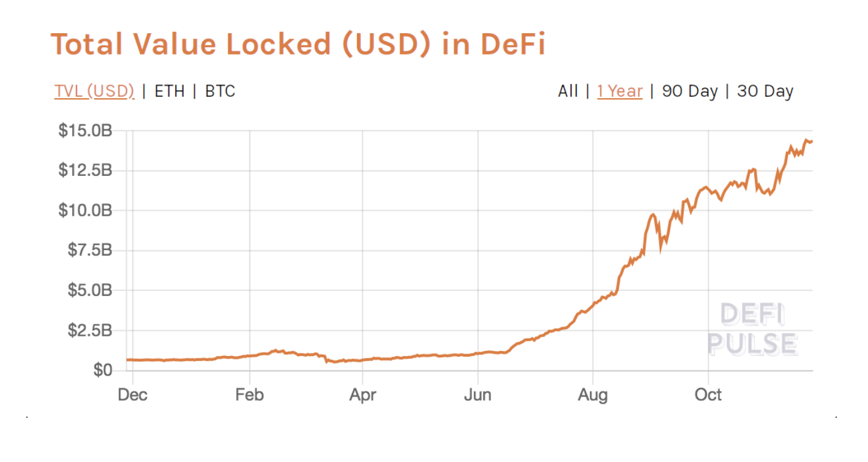Click the Aug x-axis label
This screenshot has height=462, width=868.
[593, 395]
